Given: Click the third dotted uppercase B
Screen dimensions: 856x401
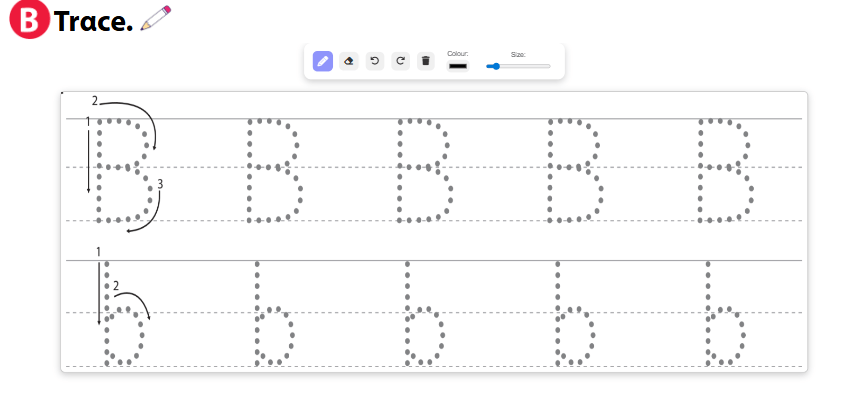Looking at the screenshot, I should 424,170.
